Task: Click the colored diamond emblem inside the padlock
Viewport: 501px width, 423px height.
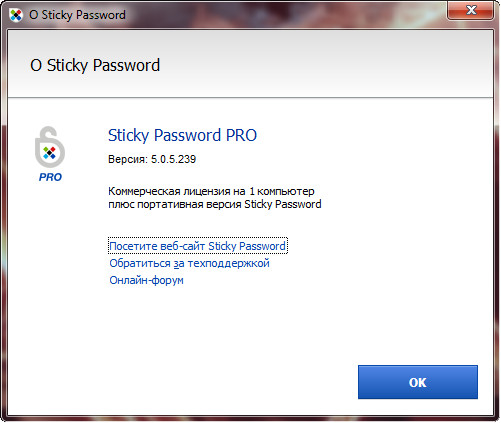Action: pos(49,153)
